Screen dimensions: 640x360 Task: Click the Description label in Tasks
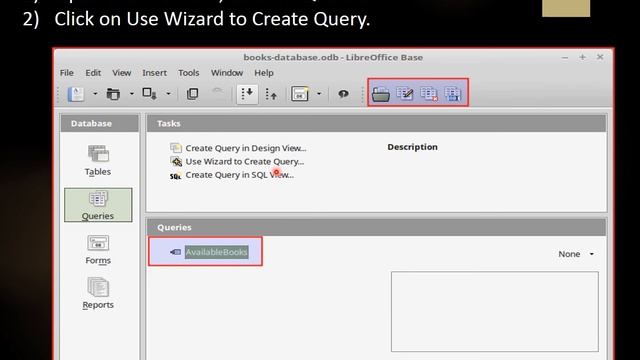pyautogui.click(x=412, y=147)
